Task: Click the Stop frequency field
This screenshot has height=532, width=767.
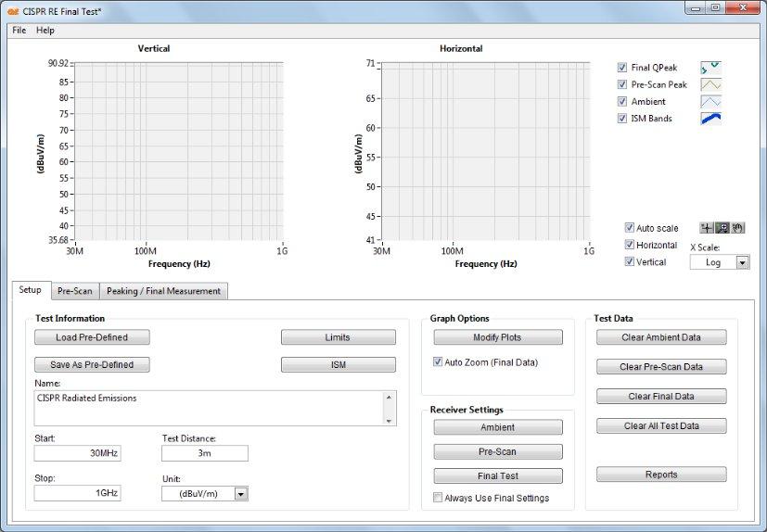Action: click(77, 493)
